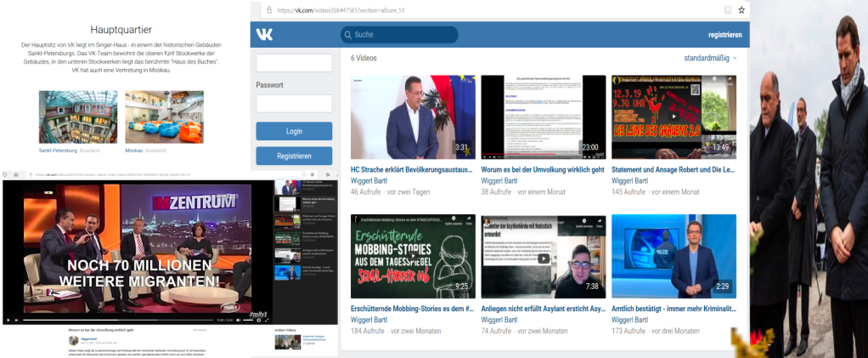This screenshot has width=868, height=358.
Task: Click the Sankt-Petersburg office link
Action: pos(56,150)
